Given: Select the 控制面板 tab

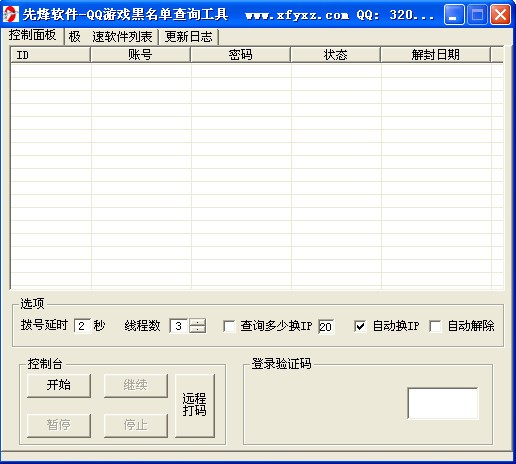Looking at the screenshot, I should [x=32, y=35].
